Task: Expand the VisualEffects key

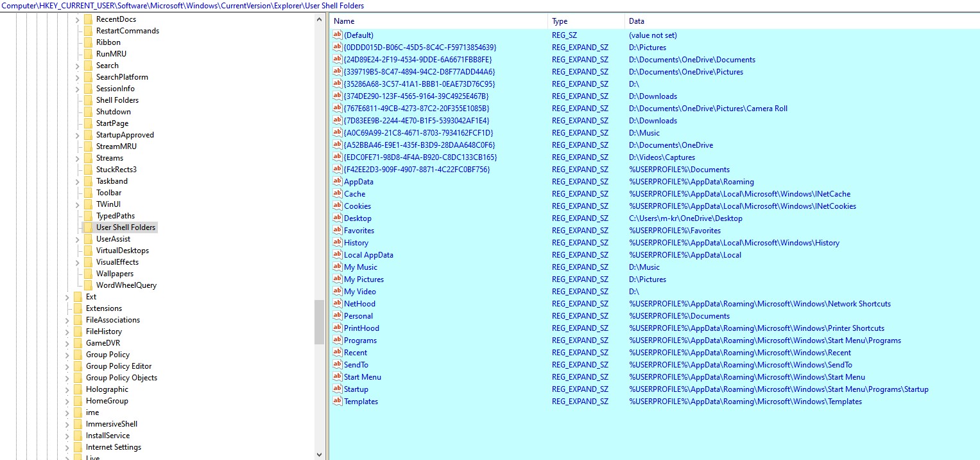Action: tap(77, 262)
